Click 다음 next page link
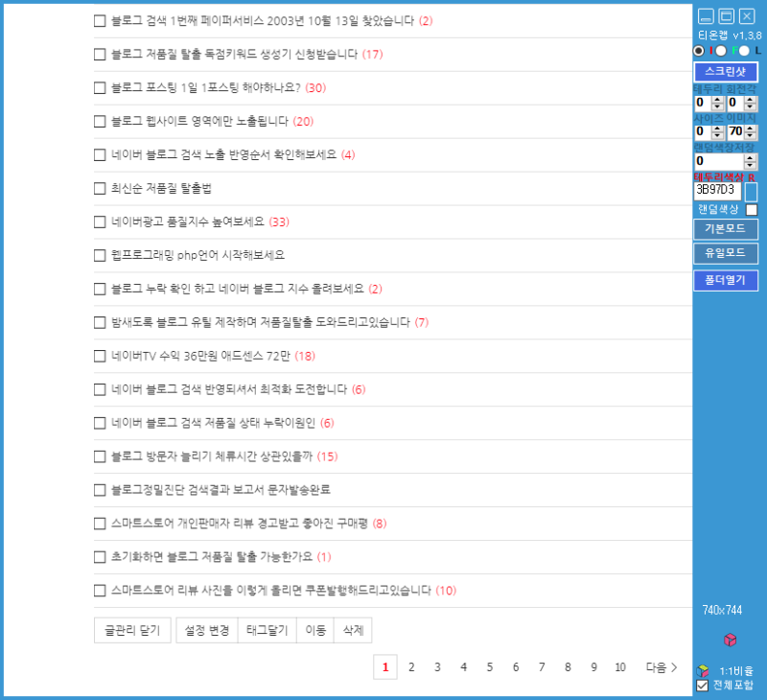767x700 pixels. 662,667
